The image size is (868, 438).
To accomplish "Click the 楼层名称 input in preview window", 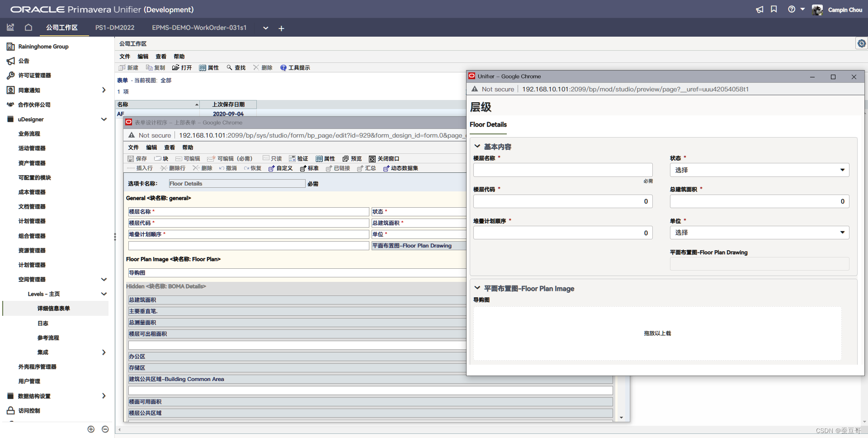I will point(563,170).
